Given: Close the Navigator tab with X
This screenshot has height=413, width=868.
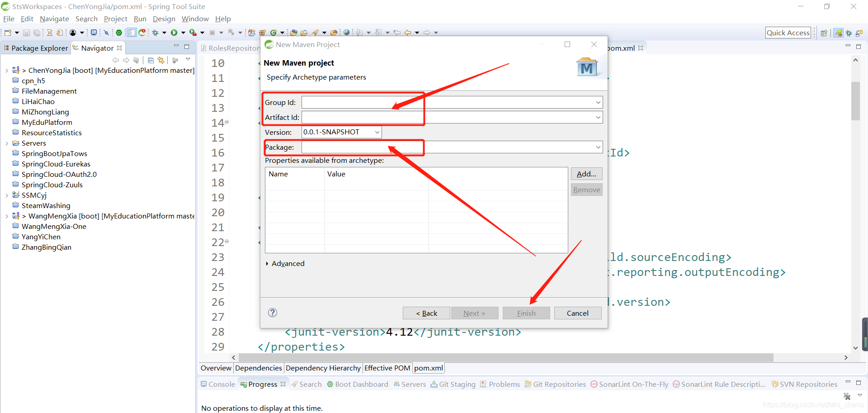Looking at the screenshot, I should point(119,48).
